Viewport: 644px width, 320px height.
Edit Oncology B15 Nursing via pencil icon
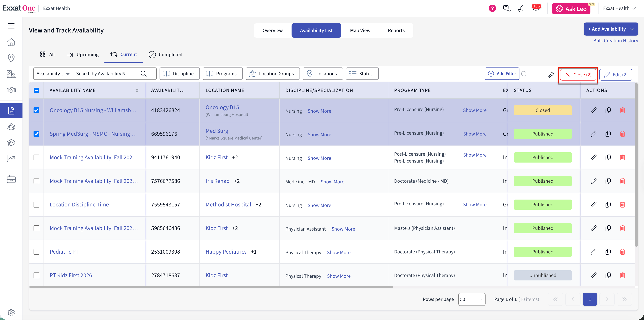593,110
